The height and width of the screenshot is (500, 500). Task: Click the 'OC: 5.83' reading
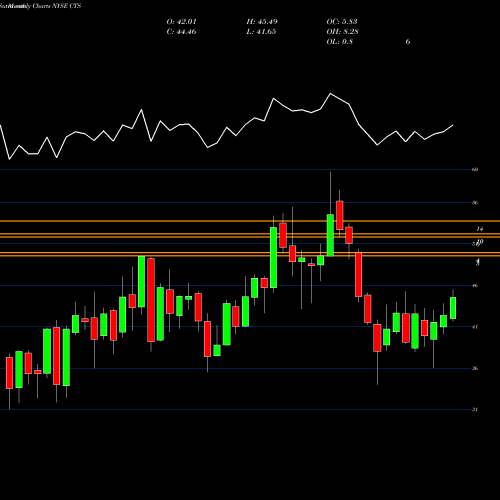point(342,22)
